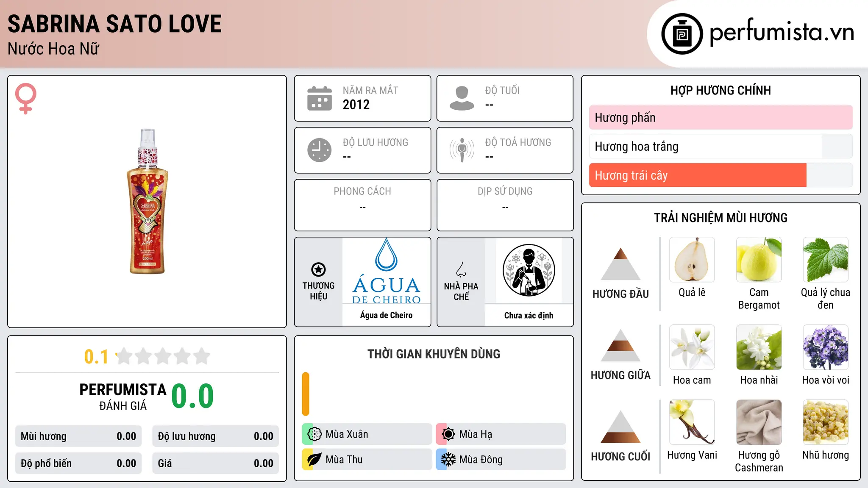The width and height of the screenshot is (868, 488).
Task: Click the clock icon beside Độ lưu hương
Action: 320,150
